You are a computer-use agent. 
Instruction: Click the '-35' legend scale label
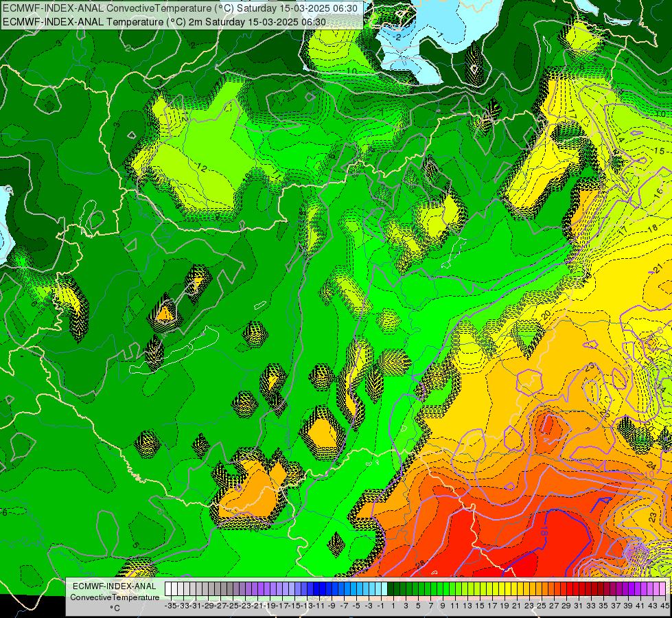point(170,606)
